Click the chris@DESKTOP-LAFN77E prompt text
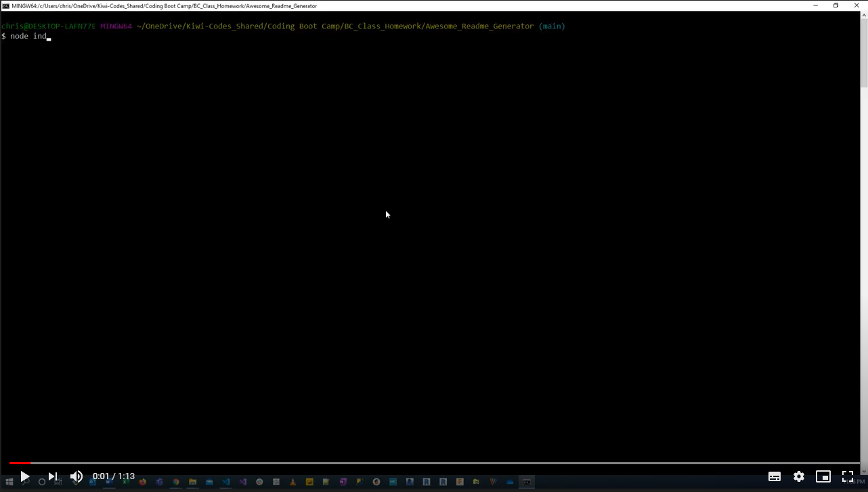 pyautogui.click(x=49, y=26)
